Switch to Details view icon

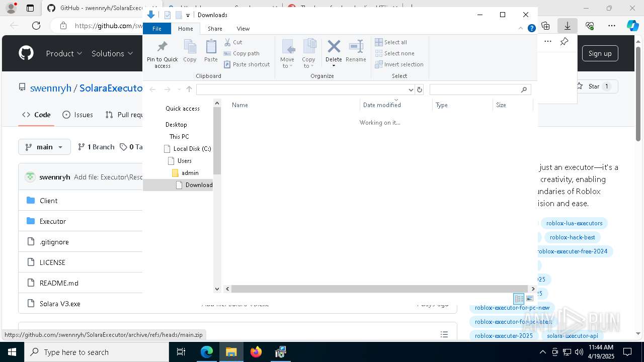[x=519, y=299]
